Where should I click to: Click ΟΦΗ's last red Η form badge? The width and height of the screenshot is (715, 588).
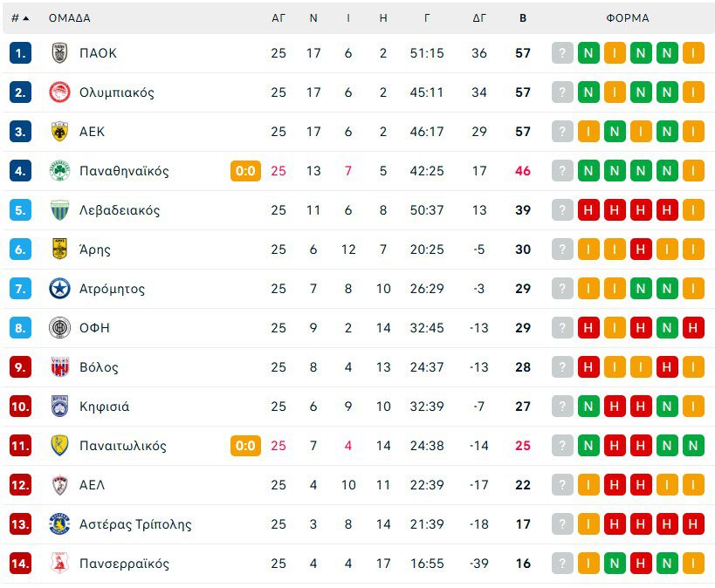click(x=693, y=328)
